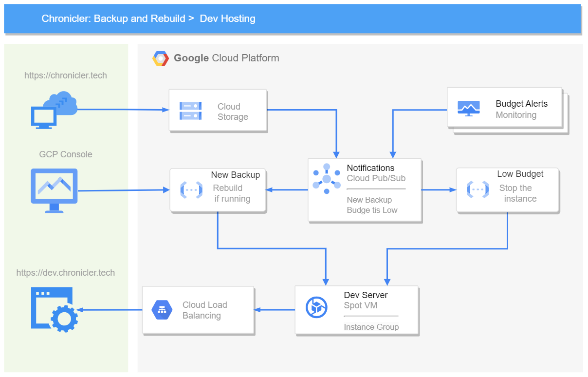The height and width of the screenshot is (377, 588).
Task: Click the Instance Group label
Action: point(371,327)
